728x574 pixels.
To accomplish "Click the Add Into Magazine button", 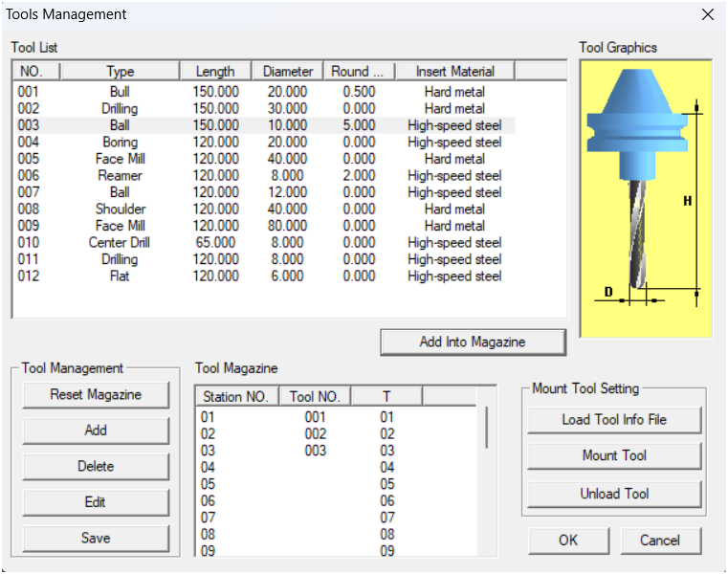I will coord(473,342).
